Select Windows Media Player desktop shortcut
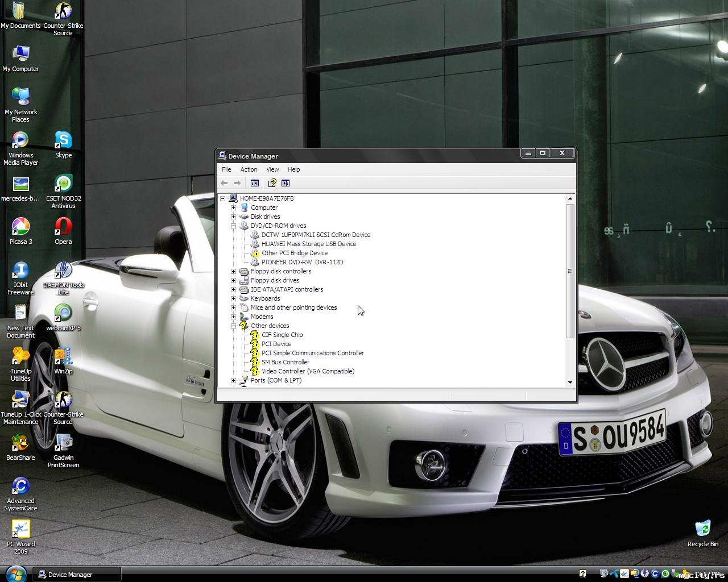The image size is (728, 582). click(x=20, y=148)
